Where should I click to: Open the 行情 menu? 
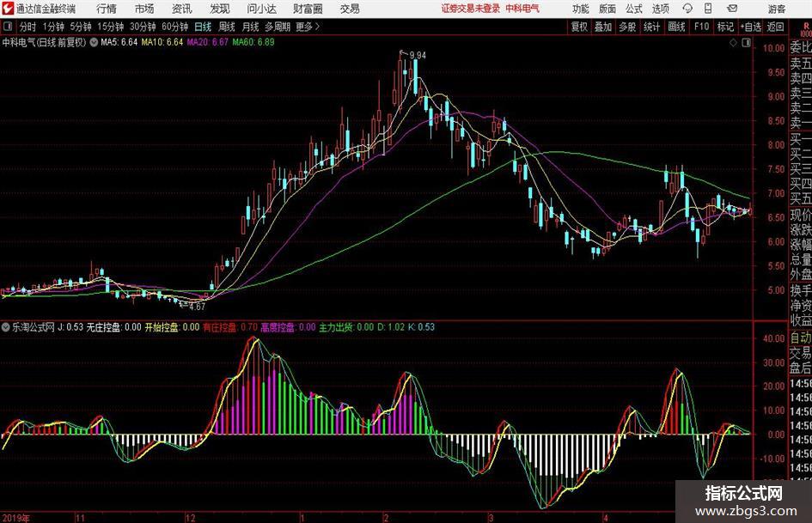[x=107, y=9]
